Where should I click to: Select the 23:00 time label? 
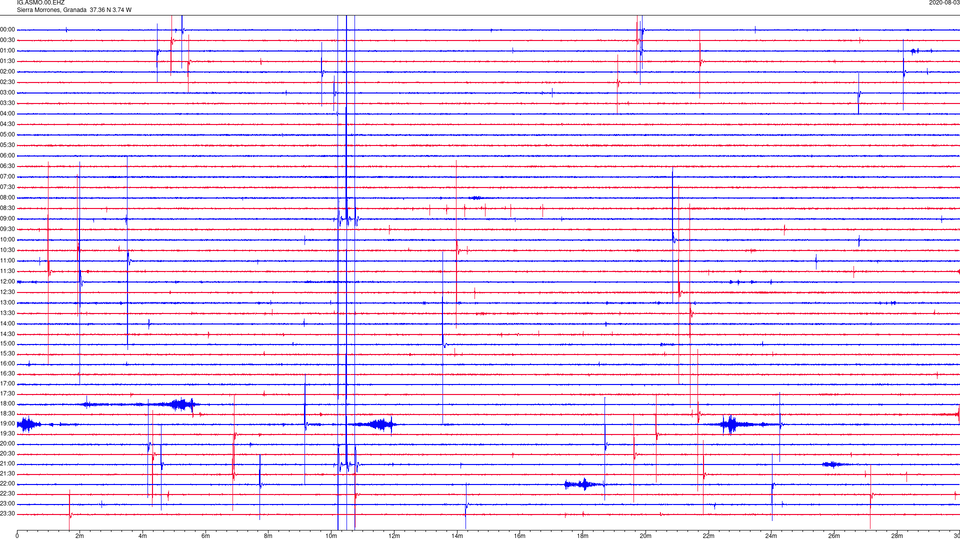(x=8, y=504)
